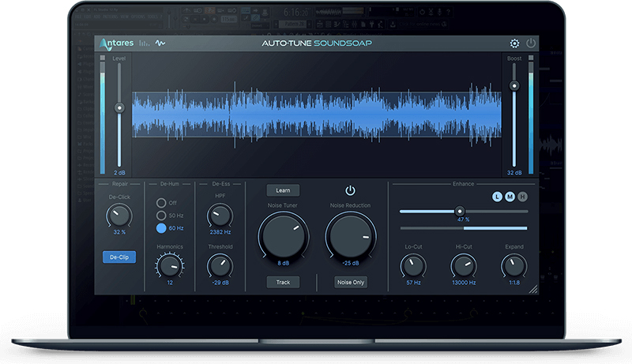Click the bars meter icon next to Antares
632x364 pixels.
[x=145, y=43]
